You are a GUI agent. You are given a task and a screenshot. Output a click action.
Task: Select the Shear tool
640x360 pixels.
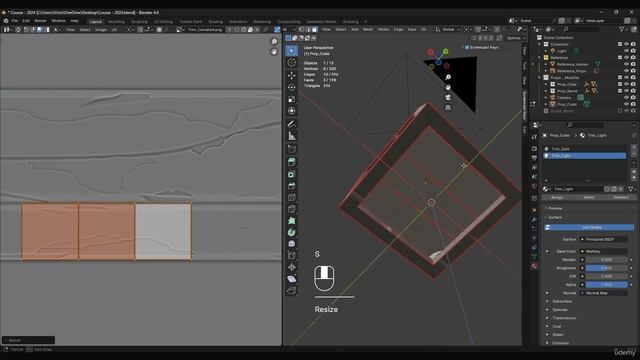coord(291,279)
